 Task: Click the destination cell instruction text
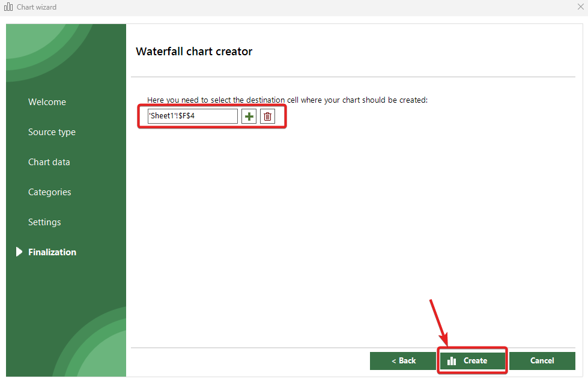(x=287, y=100)
